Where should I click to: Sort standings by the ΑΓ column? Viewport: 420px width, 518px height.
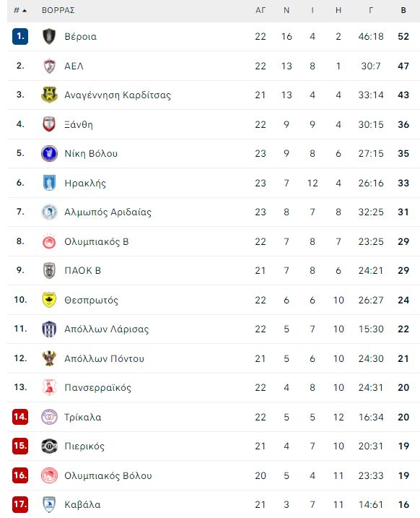[x=261, y=10]
